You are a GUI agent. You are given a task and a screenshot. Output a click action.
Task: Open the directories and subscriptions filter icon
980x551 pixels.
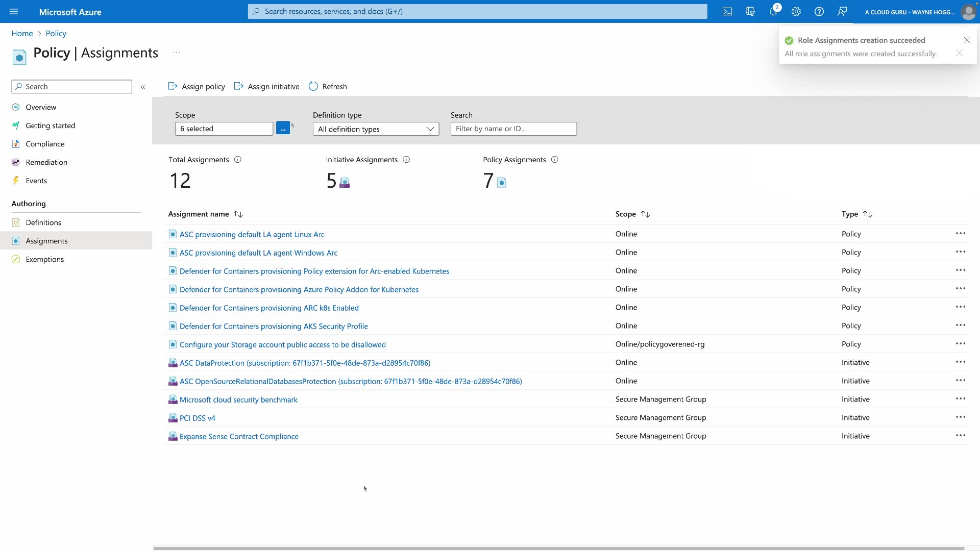750,11
